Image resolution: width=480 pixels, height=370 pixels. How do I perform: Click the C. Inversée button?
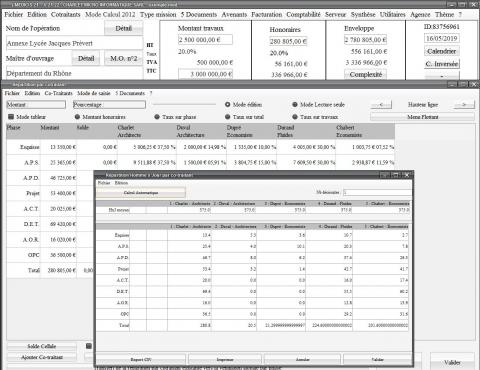tap(442, 64)
